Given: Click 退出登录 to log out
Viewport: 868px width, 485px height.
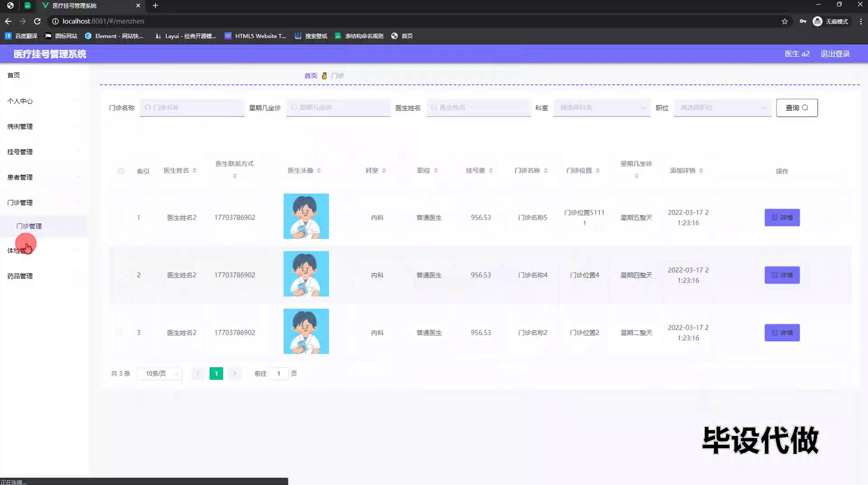Looking at the screenshot, I should point(835,54).
